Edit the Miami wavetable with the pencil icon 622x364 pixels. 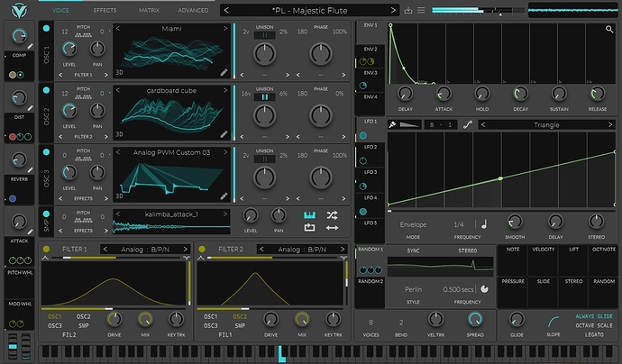[x=224, y=70]
